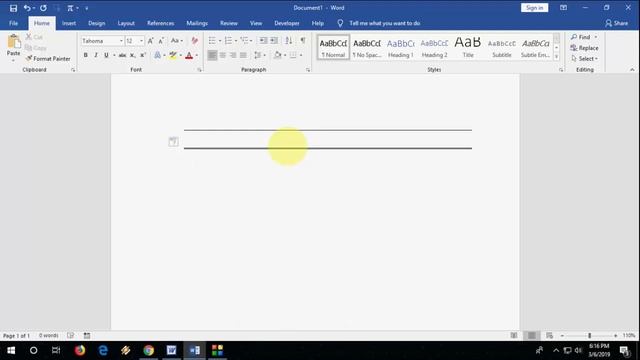Switch to Layout tab
Screen dimensions: 640x360
tap(126, 23)
